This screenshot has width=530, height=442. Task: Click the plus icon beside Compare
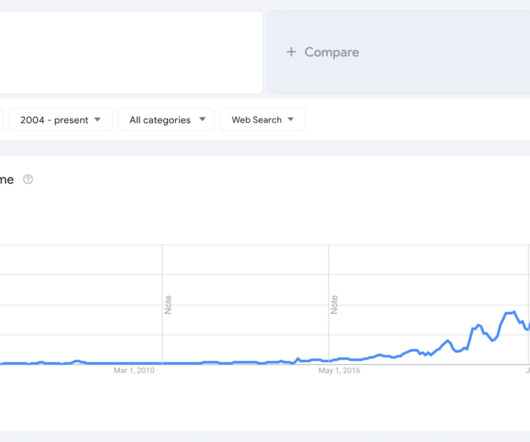(291, 52)
